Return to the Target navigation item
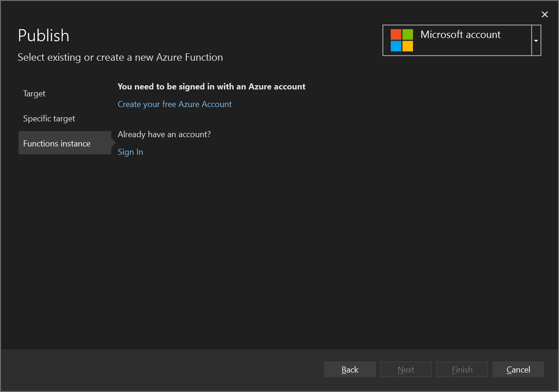Viewport: 559px width, 392px height. tap(34, 94)
